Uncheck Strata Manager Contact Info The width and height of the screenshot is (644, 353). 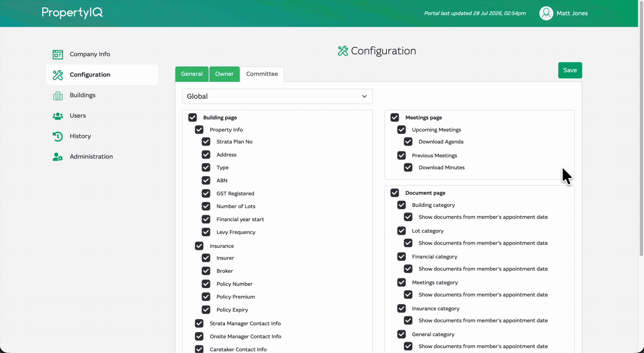tap(199, 324)
